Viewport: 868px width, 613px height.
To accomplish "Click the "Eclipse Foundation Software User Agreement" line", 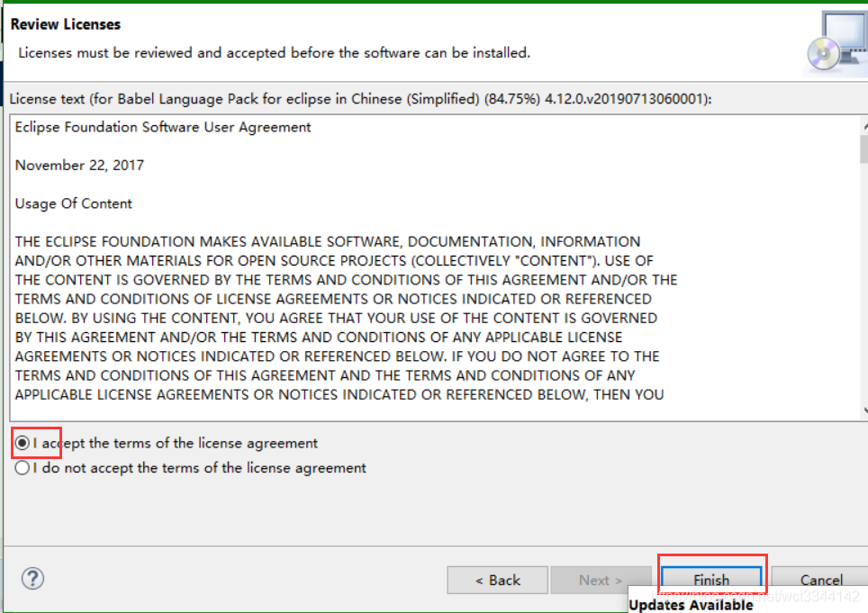I will pos(163,127).
